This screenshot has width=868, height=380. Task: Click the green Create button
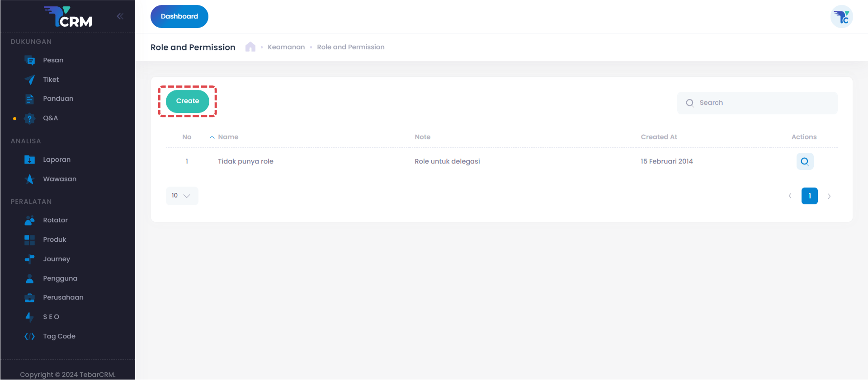point(188,101)
